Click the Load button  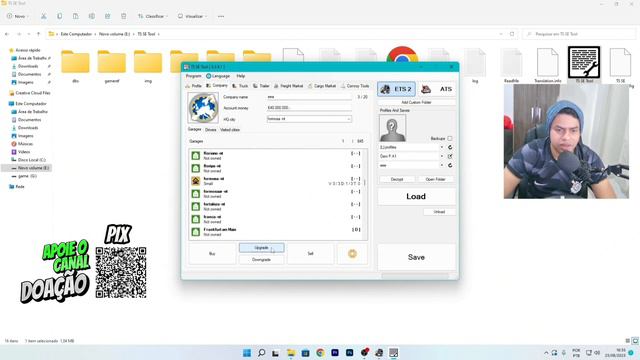coord(416,196)
